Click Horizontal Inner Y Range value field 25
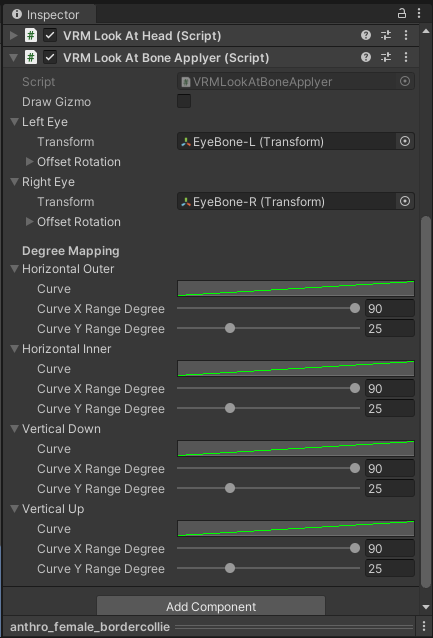Viewport: 433px width, 638px height. (390, 409)
